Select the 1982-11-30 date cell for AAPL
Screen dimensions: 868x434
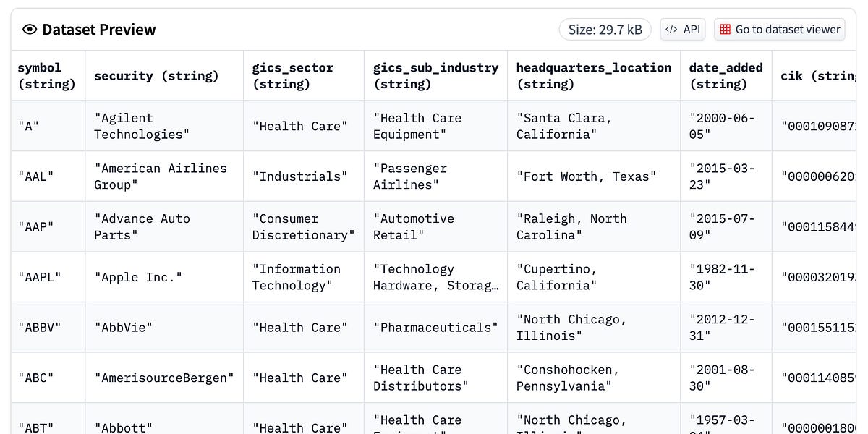click(723, 277)
